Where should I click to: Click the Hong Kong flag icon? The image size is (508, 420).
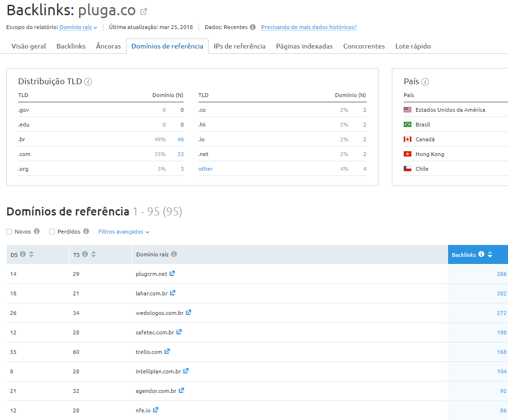pos(408,154)
